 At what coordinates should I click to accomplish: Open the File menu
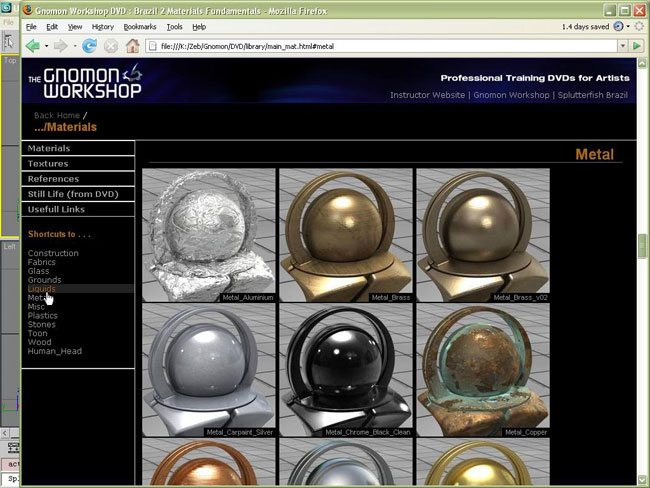point(31,27)
